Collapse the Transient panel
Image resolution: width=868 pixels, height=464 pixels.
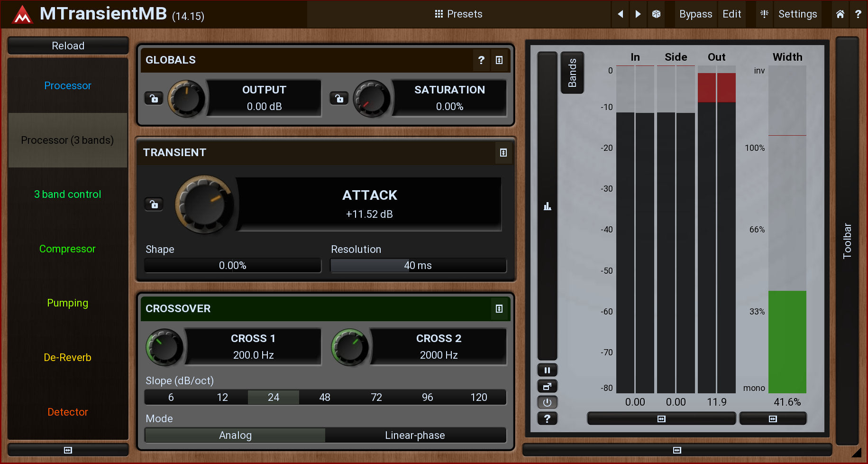click(x=503, y=153)
